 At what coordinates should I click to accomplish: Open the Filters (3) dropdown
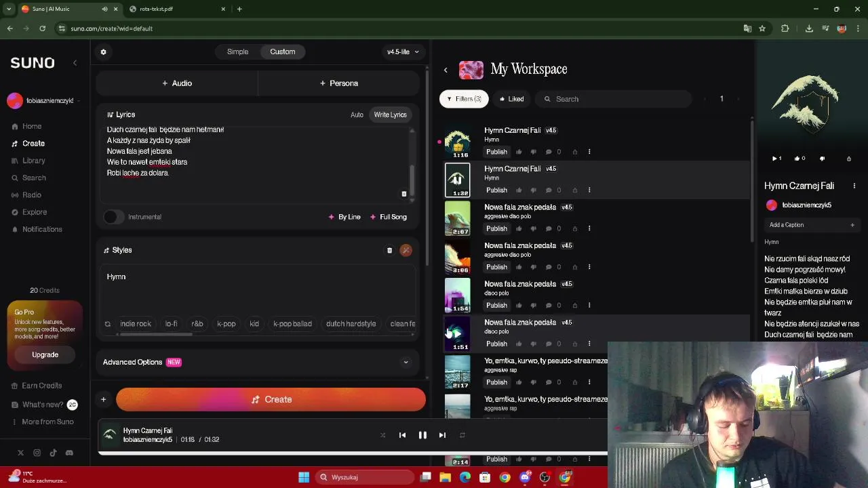click(465, 99)
